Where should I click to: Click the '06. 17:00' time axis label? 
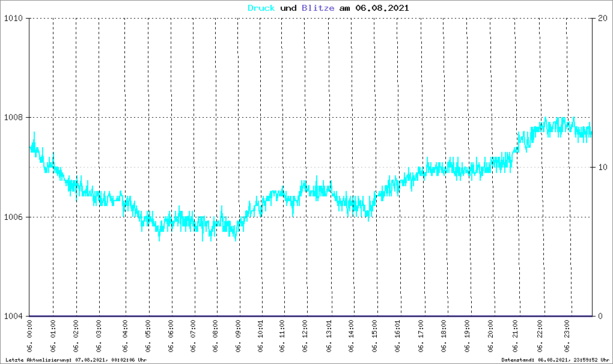421,336
